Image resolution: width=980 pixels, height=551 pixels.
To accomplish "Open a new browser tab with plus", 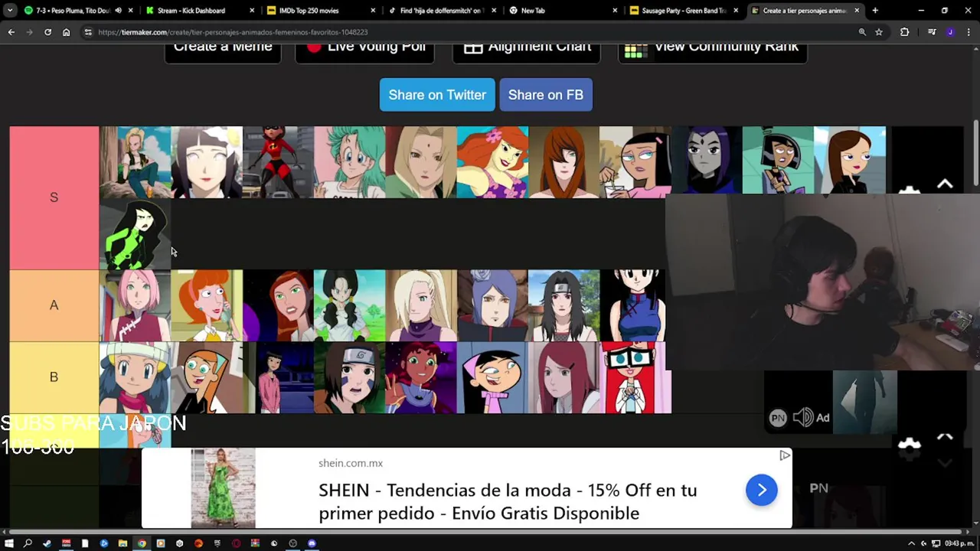I will [x=875, y=11].
